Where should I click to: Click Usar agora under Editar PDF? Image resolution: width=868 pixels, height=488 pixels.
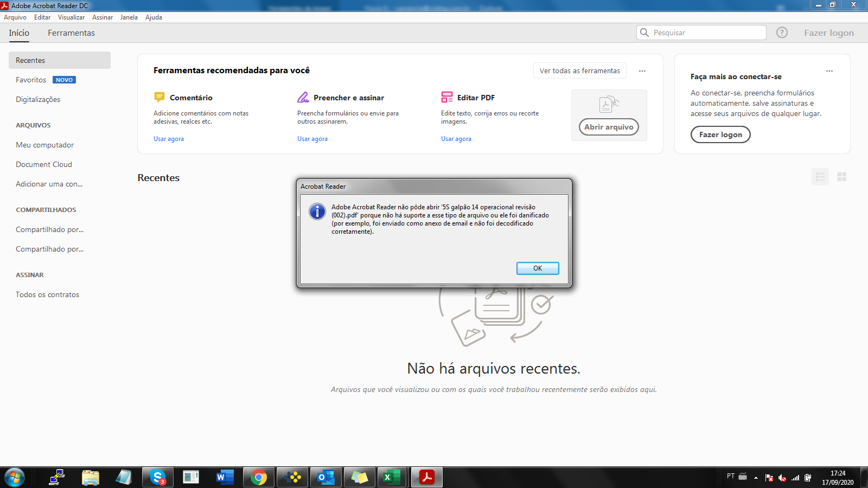[456, 139]
